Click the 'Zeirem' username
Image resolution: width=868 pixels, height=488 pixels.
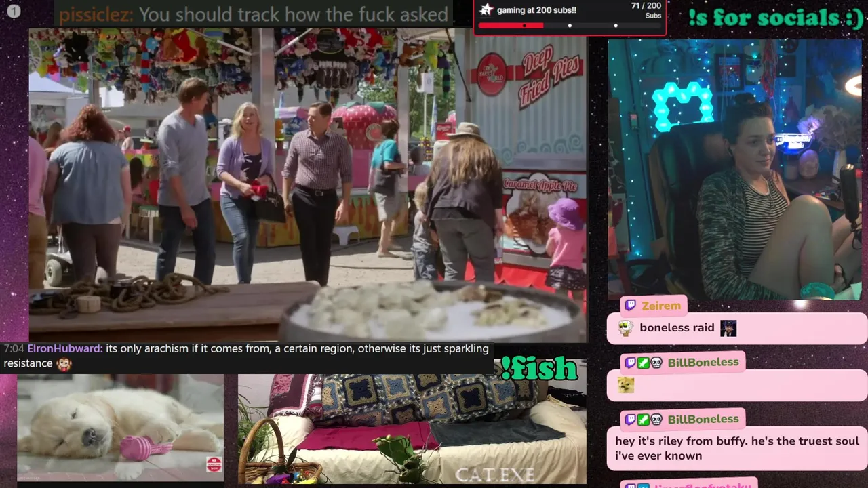pyautogui.click(x=660, y=306)
